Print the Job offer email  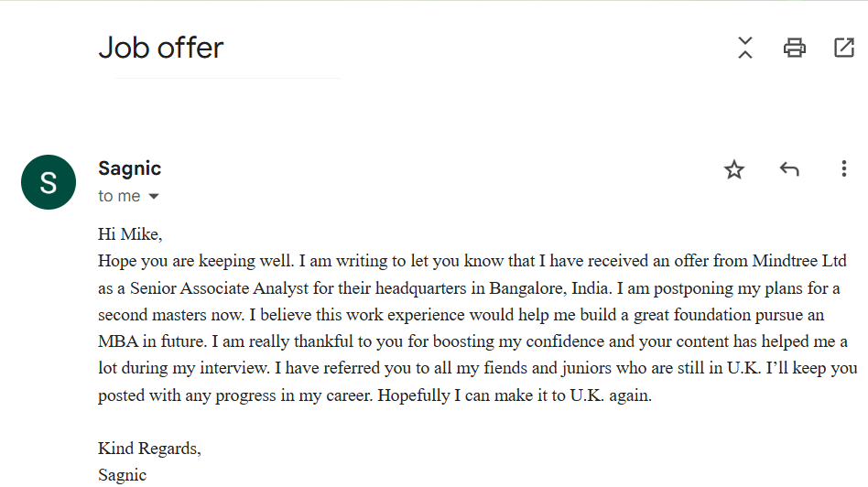coord(795,48)
